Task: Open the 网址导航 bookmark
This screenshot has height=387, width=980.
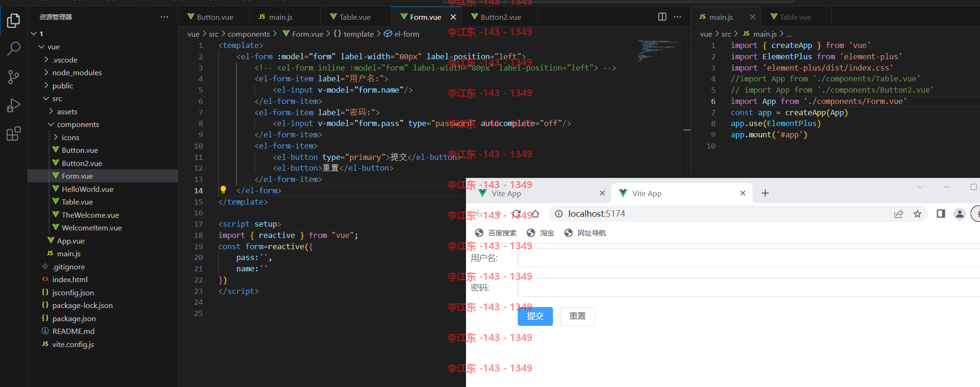Action: click(x=585, y=233)
